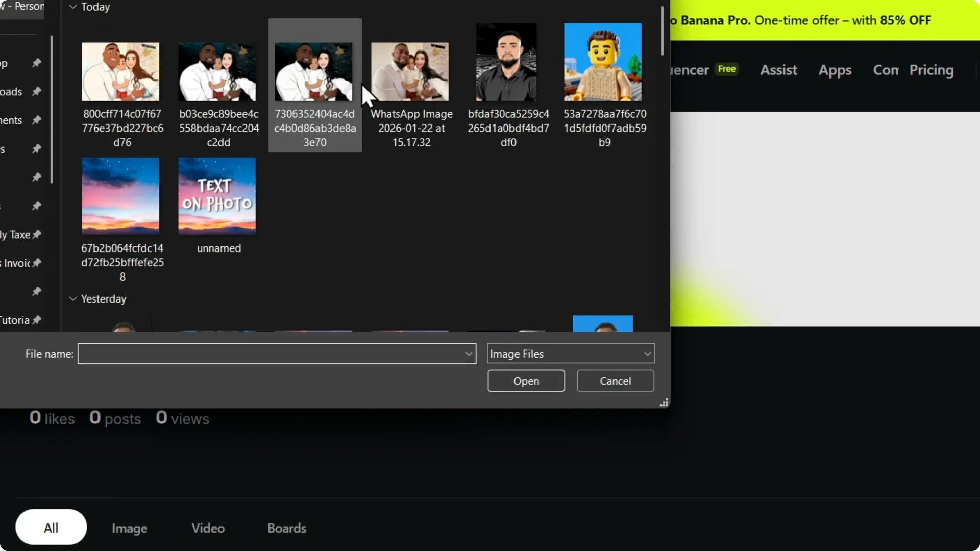Enable the Boards filter

[287, 528]
